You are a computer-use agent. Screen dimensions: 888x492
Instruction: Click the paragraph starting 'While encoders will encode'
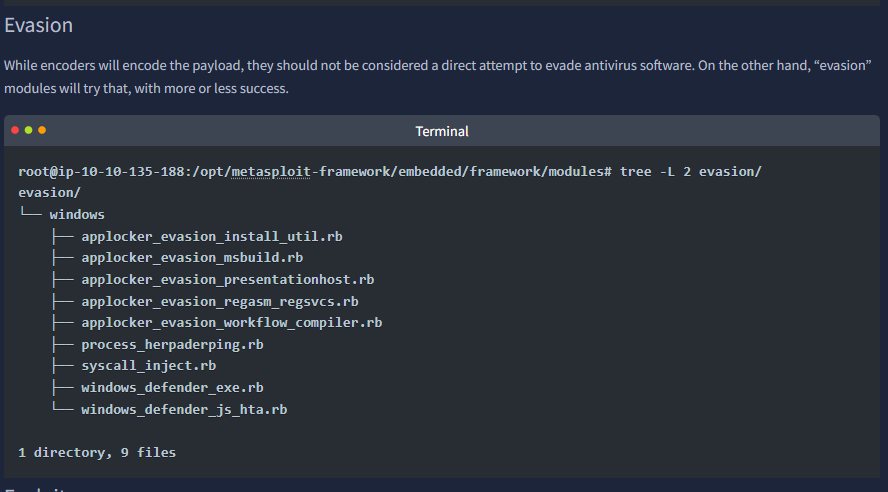tap(437, 77)
